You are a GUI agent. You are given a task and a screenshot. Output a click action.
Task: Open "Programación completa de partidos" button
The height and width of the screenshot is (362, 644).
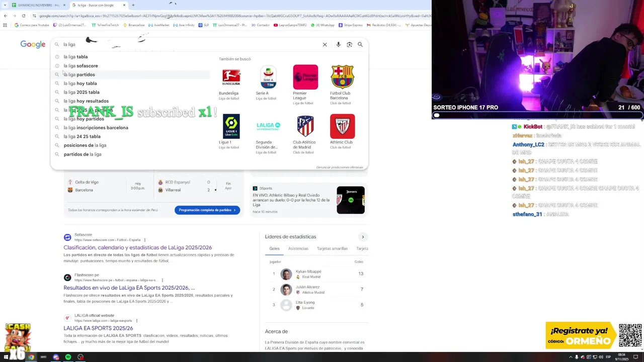coord(207,210)
